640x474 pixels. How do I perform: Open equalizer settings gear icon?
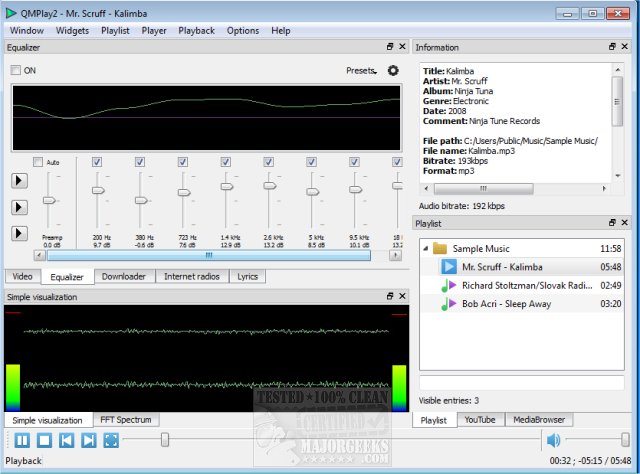(x=393, y=70)
